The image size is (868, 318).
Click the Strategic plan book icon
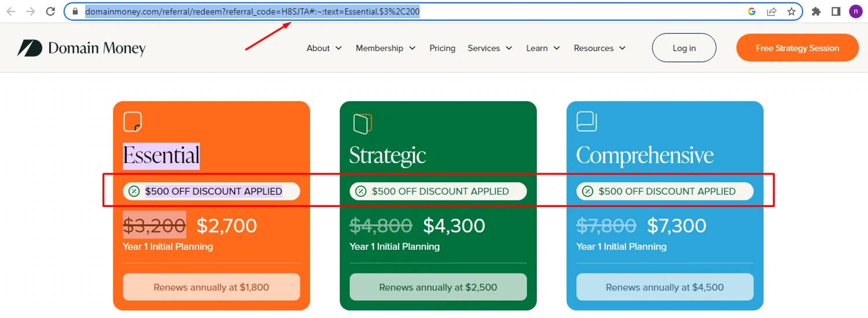pyautogui.click(x=362, y=123)
